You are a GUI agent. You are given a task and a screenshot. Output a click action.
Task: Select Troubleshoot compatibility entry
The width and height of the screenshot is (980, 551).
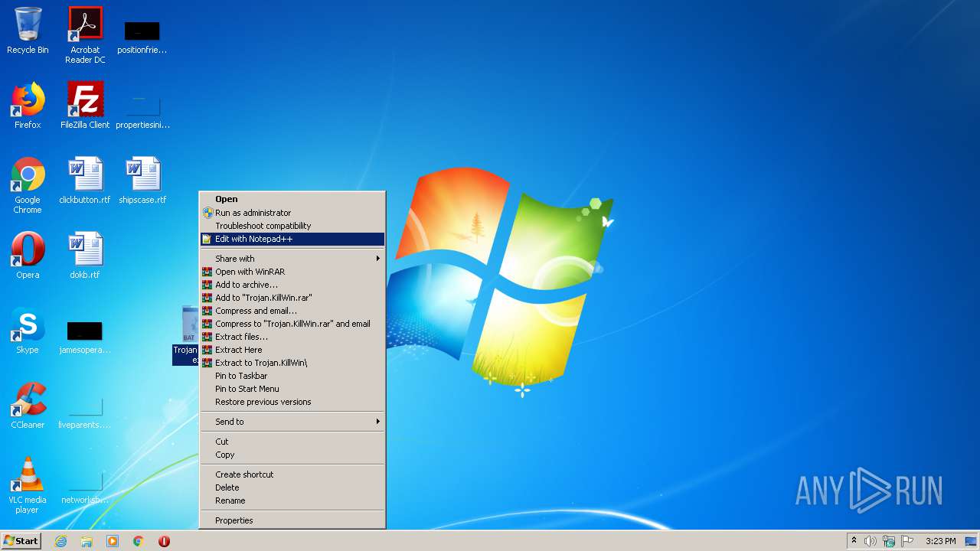292,226
